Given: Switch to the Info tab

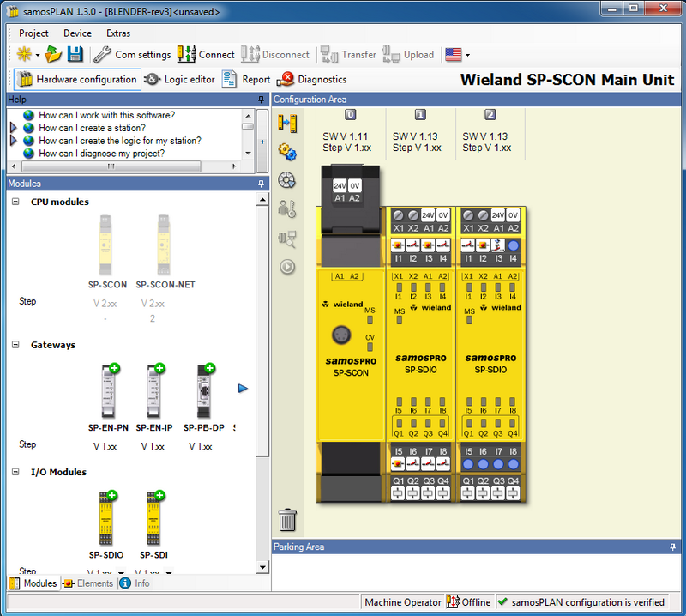Looking at the screenshot, I should click(x=135, y=583).
